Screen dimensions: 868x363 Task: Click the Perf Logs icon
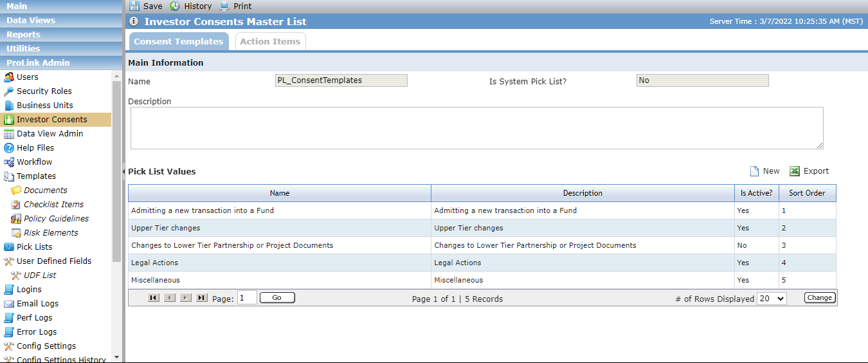[9, 318]
